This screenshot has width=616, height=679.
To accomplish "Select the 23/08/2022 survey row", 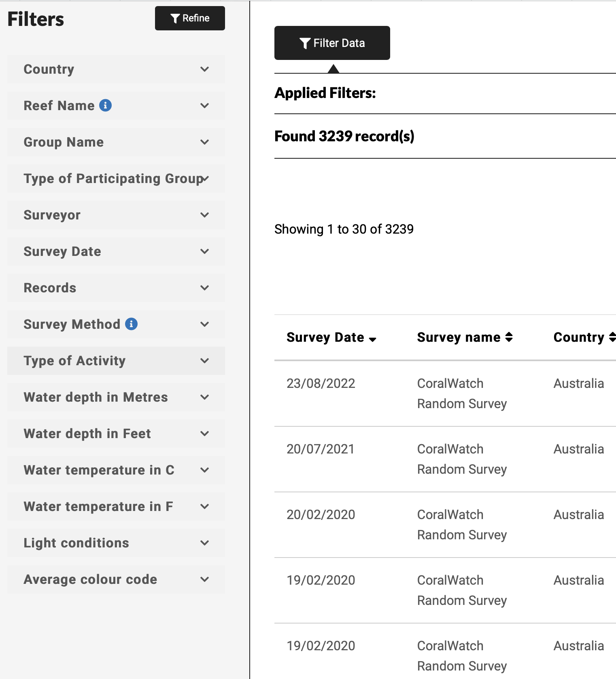I will (x=445, y=394).
